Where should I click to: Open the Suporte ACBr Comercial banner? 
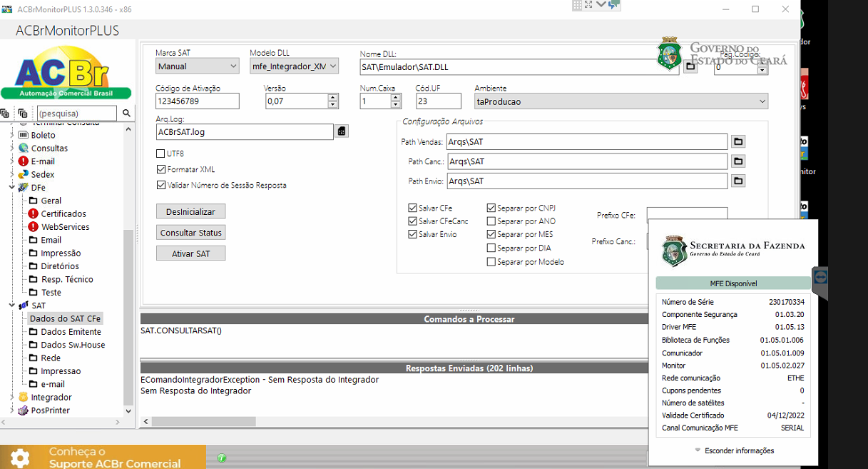[103, 458]
